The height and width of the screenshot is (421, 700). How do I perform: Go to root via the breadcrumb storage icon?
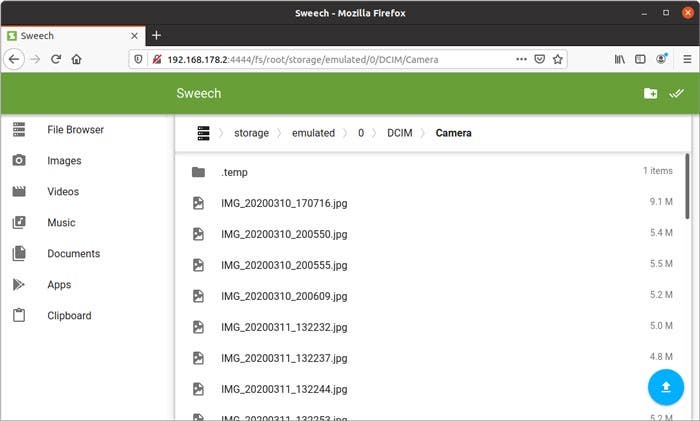click(203, 133)
